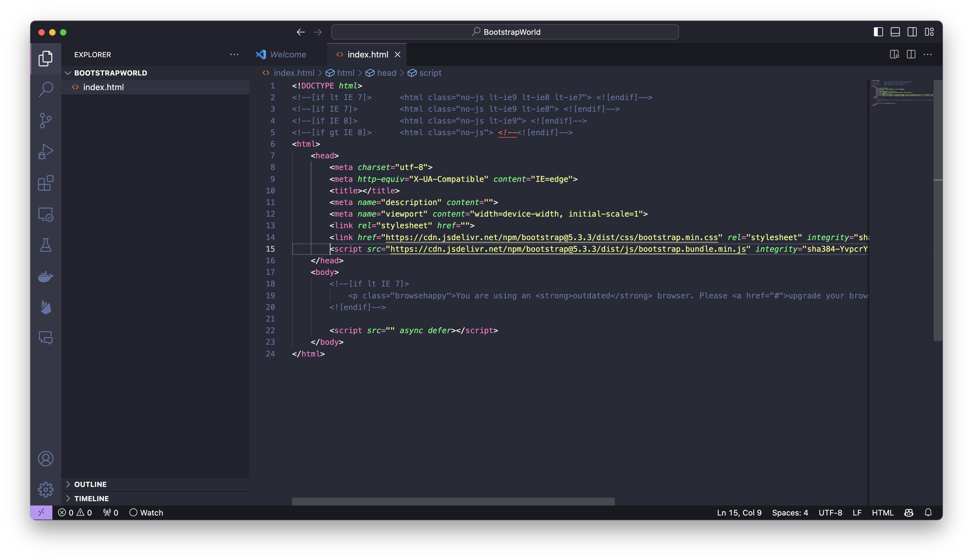Open Run and Debug view
973x560 pixels.
(46, 152)
